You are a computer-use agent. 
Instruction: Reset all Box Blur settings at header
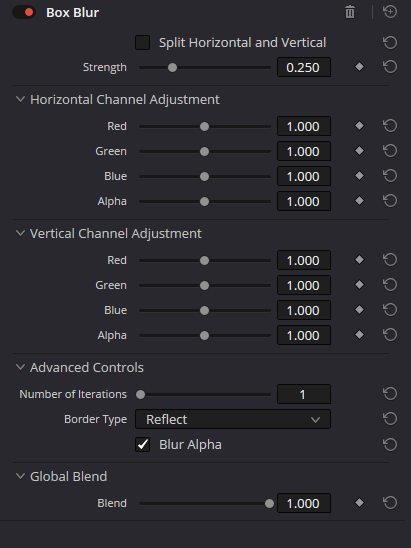(x=390, y=12)
